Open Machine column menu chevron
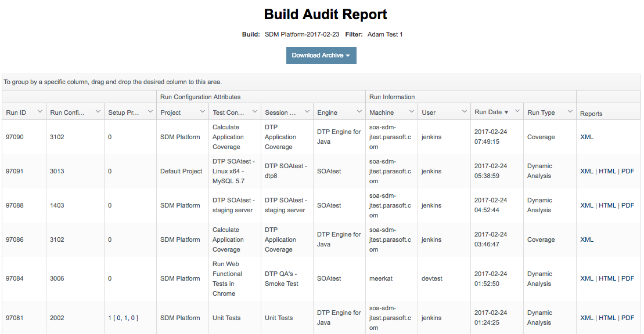 [x=412, y=111]
